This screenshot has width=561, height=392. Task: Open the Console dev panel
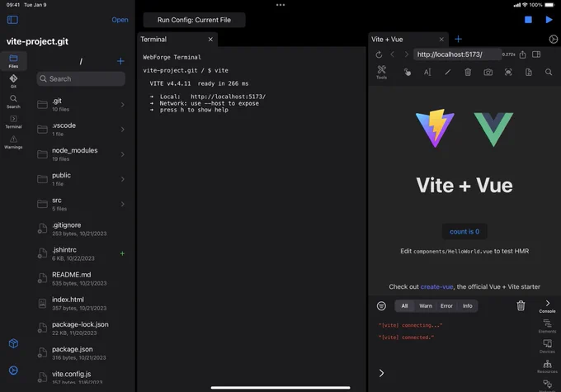click(x=548, y=306)
